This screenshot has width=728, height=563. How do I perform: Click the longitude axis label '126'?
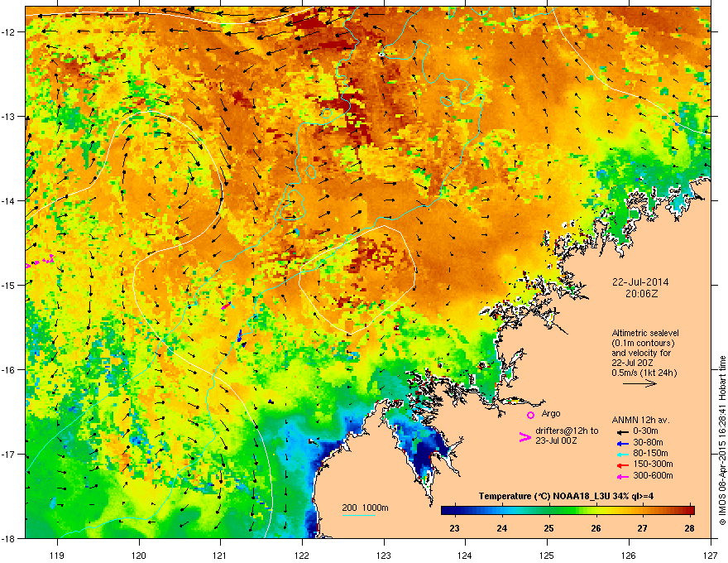click(x=629, y=555)
